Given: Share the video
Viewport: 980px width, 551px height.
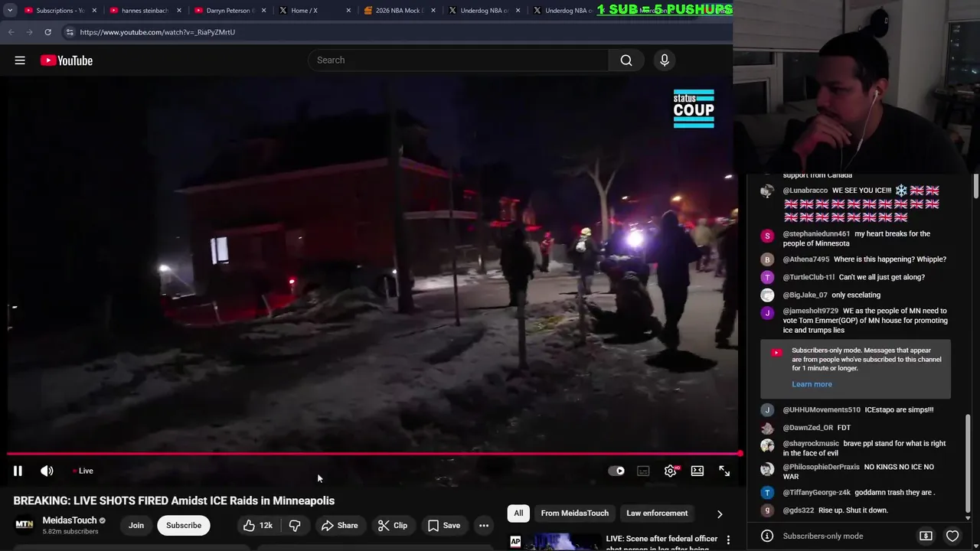Looking at the screenshot, I should click(339, 526).
